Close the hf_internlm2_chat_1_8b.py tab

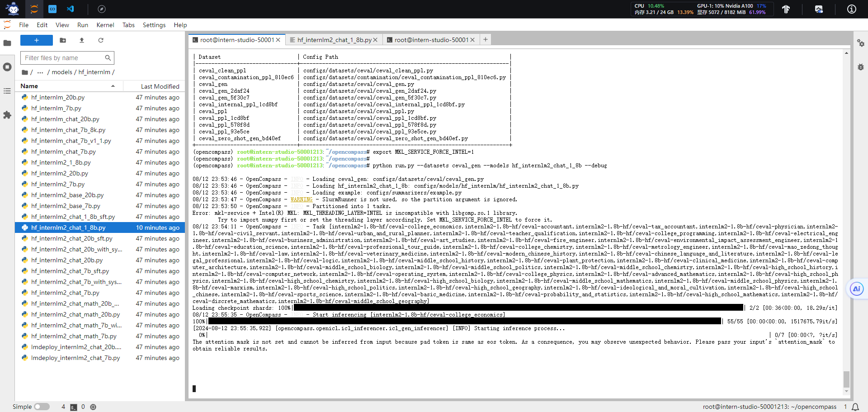click(x=375, y=40)
